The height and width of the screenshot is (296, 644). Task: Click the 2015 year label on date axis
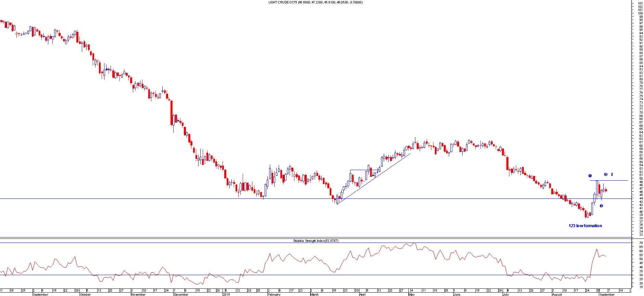click(226, 294)
